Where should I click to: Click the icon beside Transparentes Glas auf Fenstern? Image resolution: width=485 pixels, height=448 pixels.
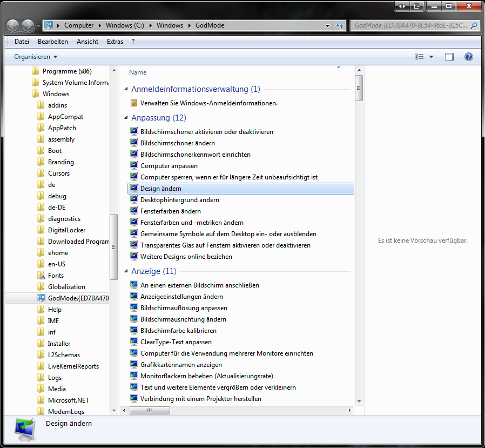point(134,245)
